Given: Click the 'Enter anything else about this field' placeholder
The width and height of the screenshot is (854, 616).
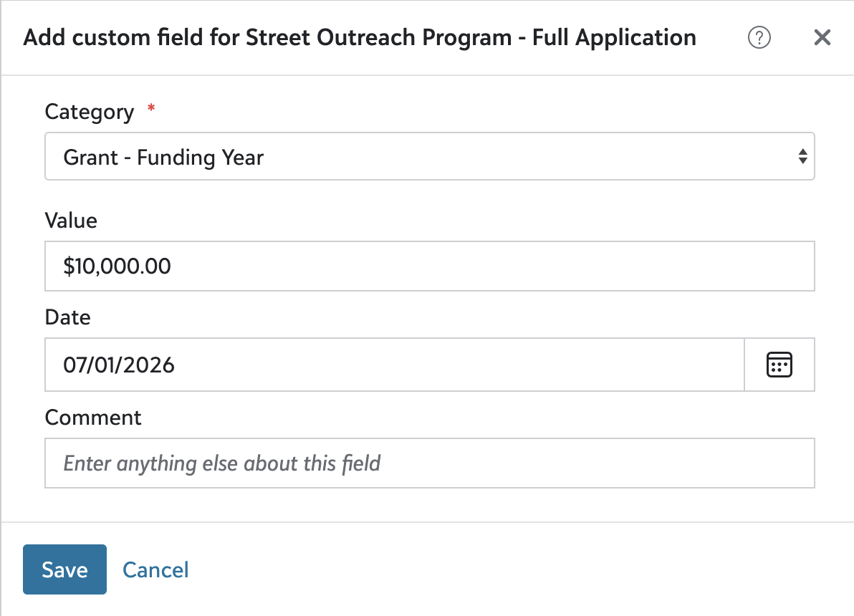Looking at the screenshot, I should tap(221, 463).
